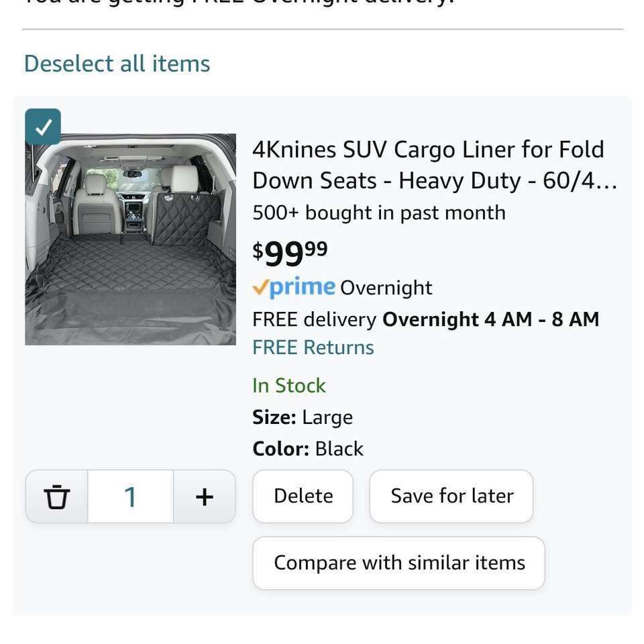This screenshot has width=644, height=644.
Task: Click the trash icon in quantity stepper
Action: click(x=57, y=496)
